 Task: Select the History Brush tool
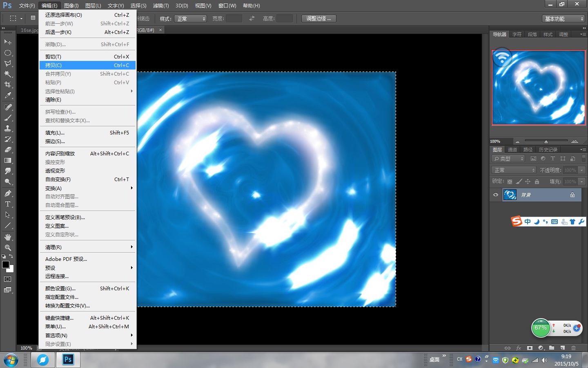tap(8, 139)
